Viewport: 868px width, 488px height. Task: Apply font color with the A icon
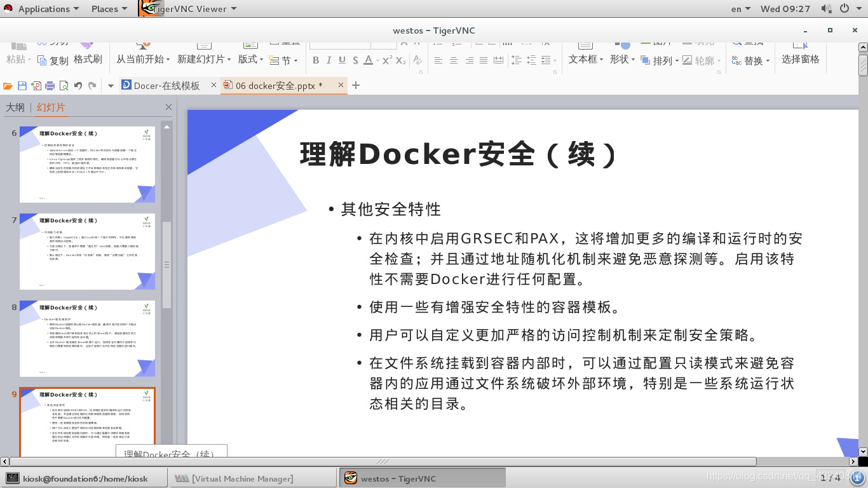(368, 60)
